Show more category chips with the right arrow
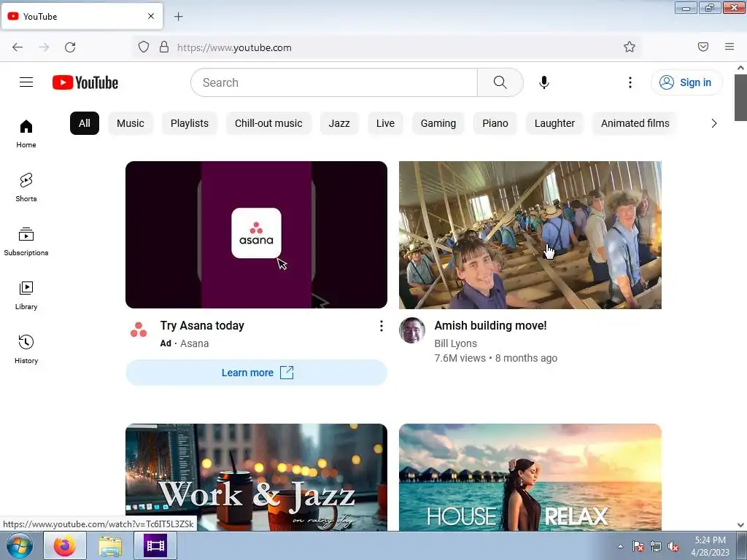The width and height of the screenshot is (747, 560). (x=713, y=123)
